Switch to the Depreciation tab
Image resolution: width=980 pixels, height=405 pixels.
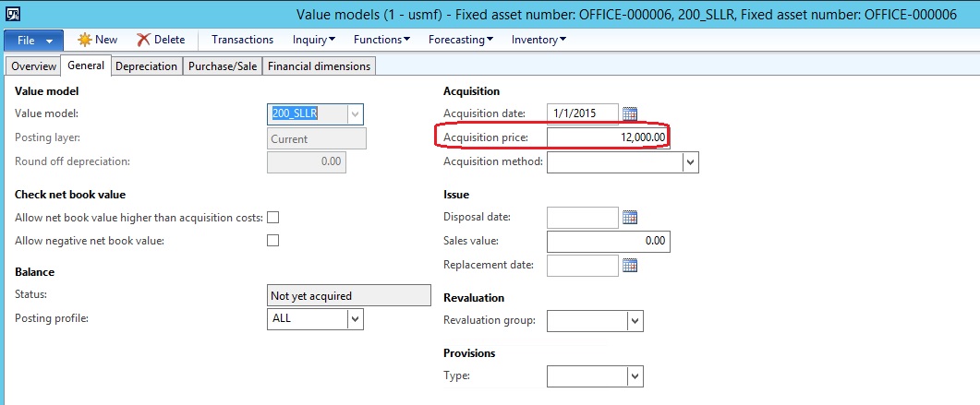coord(146,66)
